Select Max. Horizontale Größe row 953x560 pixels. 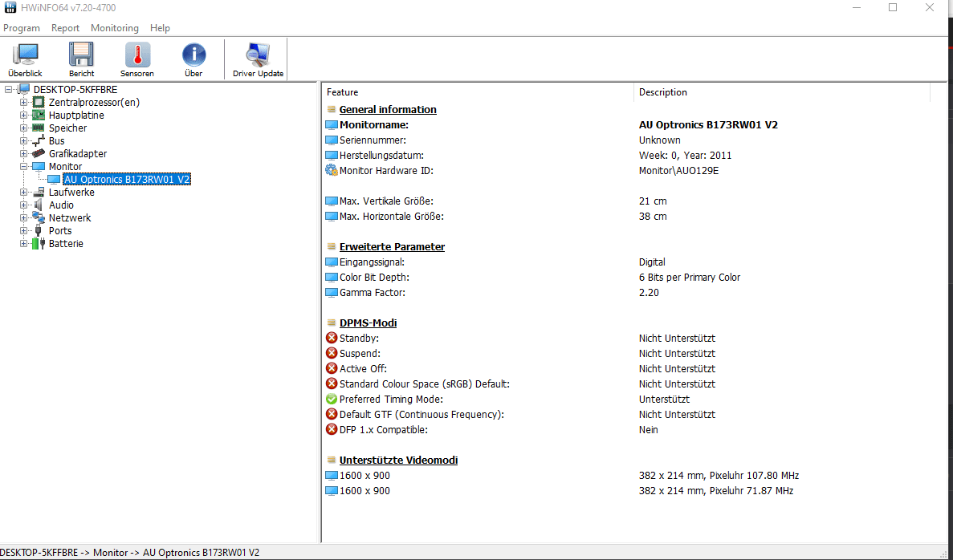626,217
